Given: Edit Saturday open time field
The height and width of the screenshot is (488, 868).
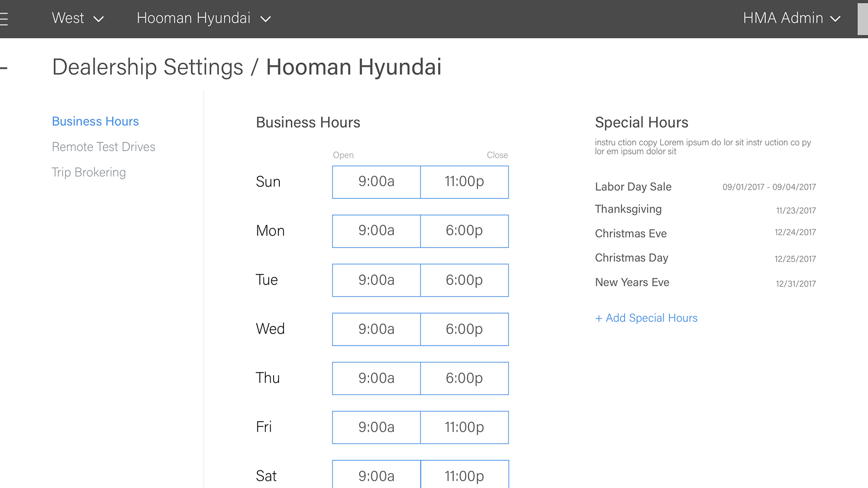Looking at the screenshot, I should (376, 474).
